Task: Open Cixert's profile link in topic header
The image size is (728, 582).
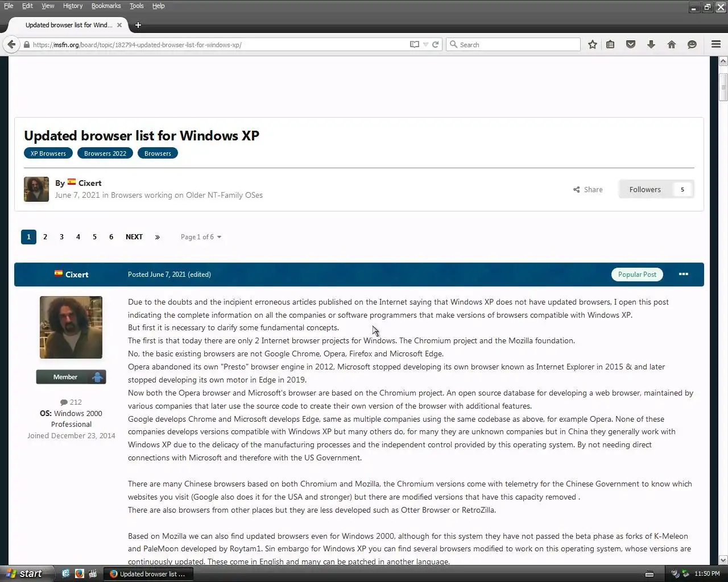Action: coord(90,183)
